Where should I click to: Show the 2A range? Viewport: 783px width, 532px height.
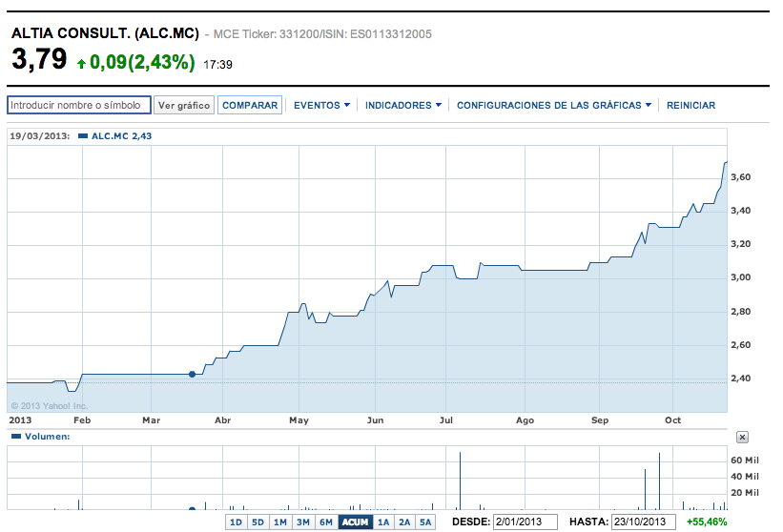[x=404, y=522]
